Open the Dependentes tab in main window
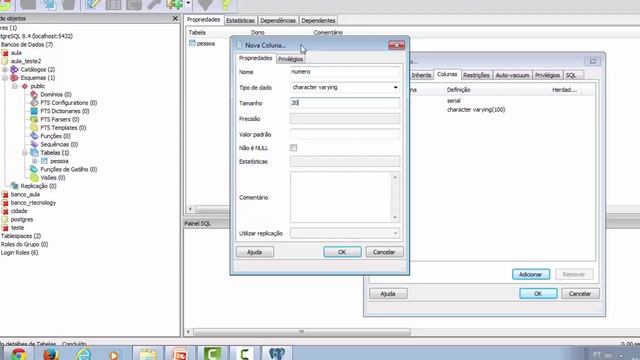The image size is (640, 360). [318, 20]
